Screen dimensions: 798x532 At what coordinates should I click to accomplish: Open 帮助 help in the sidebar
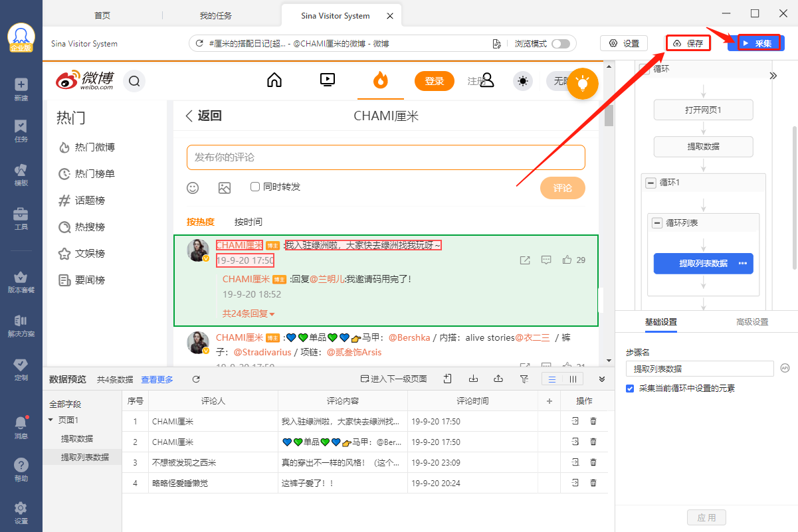(21, 470)
